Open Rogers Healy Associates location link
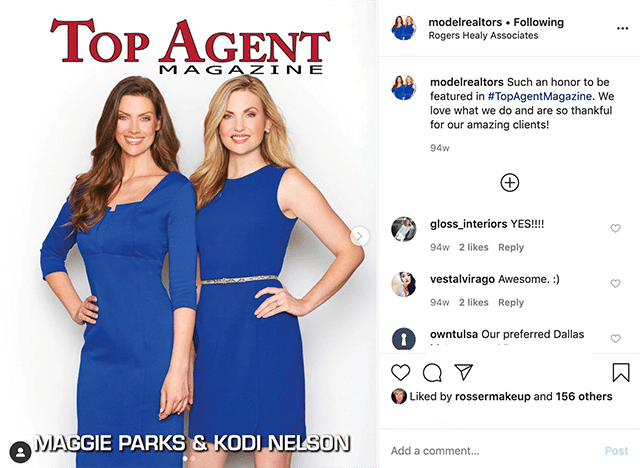Viewport: 640px width, 468px height. point(483,36)
